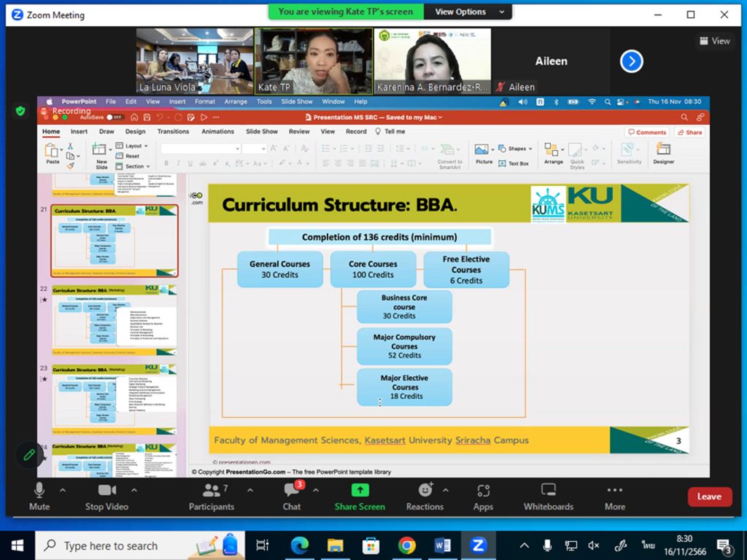Image resolution: width=747 pixels, height=560 pixels.
Task: Click Kate TP's video thumbnail
Action: click(314, 61)
